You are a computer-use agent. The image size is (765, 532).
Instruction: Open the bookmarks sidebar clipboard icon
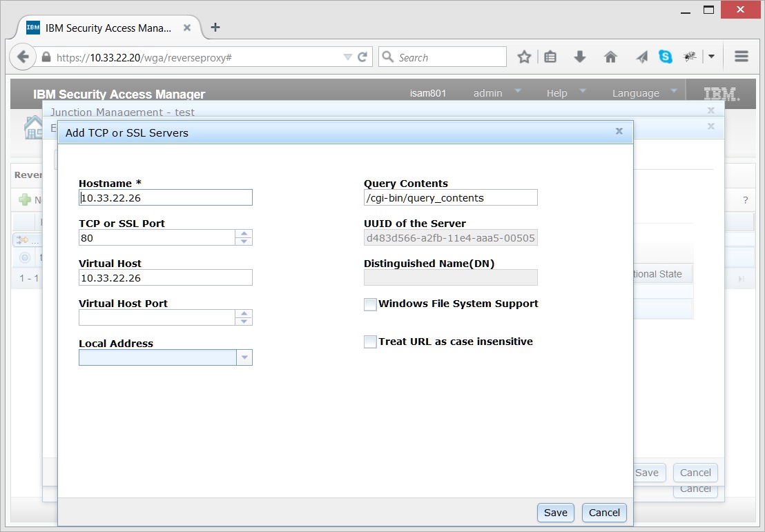(x=550, y=57)
